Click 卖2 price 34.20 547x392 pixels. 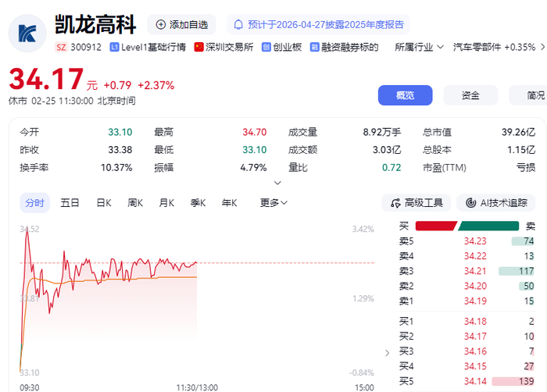point(475,286)
